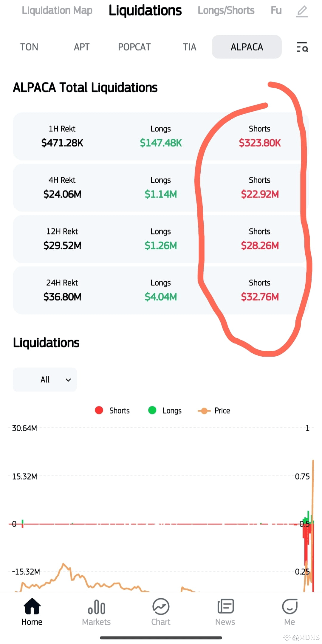Image resolution: width=322 pixels, height=644 pixels.
Task: Toggle Price line in chart legend
Action: pyautogui.click(x=214, y=411)
